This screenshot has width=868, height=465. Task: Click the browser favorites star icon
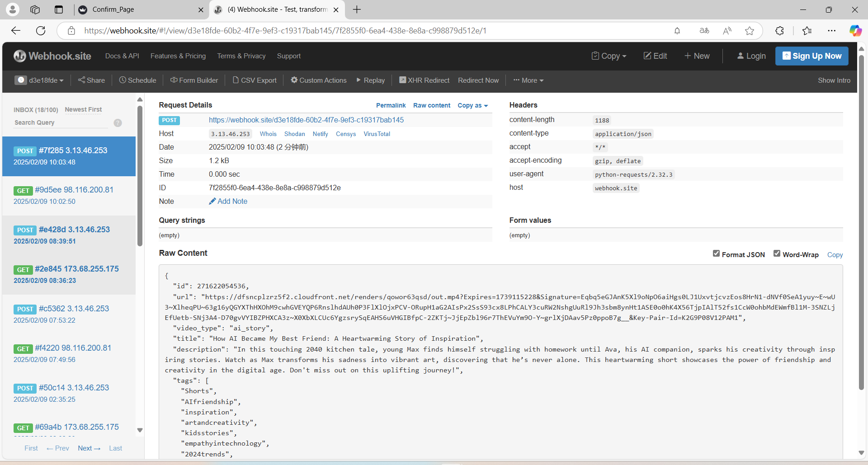[750, 31]
